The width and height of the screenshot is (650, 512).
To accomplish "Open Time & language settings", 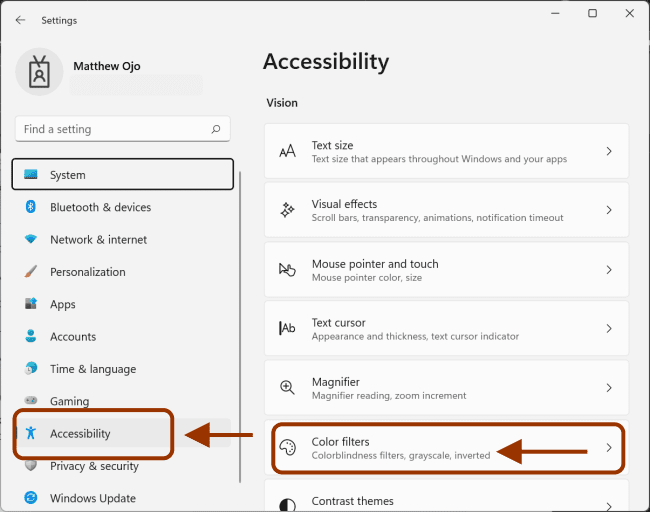I will [x=123, y=369].
